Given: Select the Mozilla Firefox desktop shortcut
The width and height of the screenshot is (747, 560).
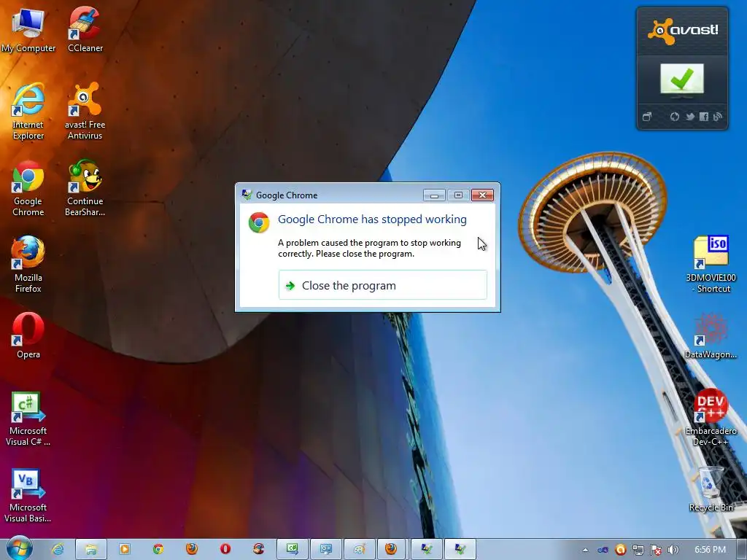Looking at the screenshot, I should (x=28, y=265).
